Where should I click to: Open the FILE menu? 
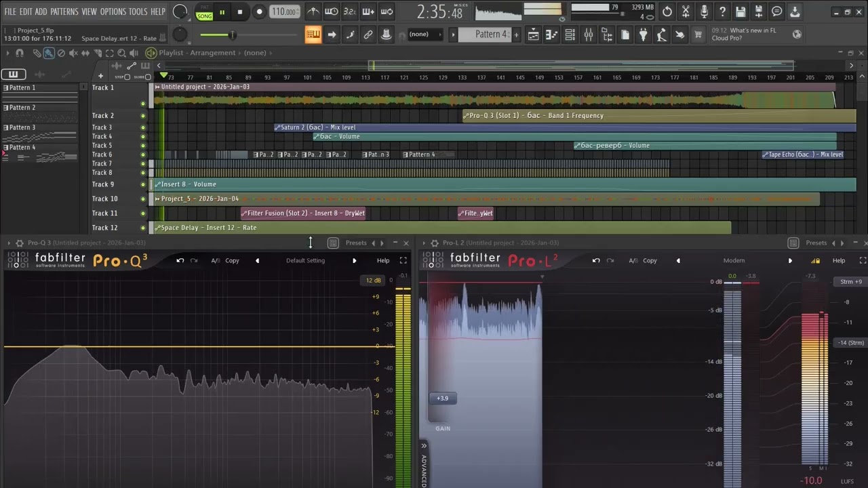point(10,12)
